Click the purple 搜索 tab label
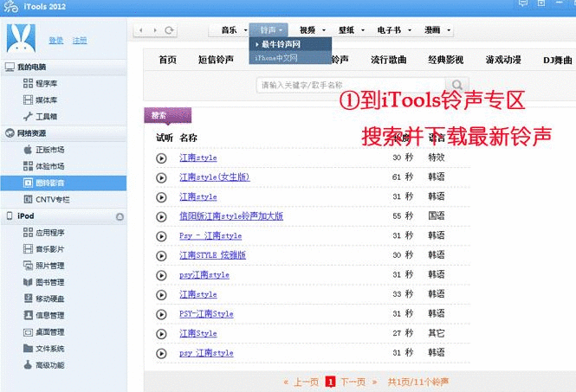 pyautogui.click(x=167, y=115)
